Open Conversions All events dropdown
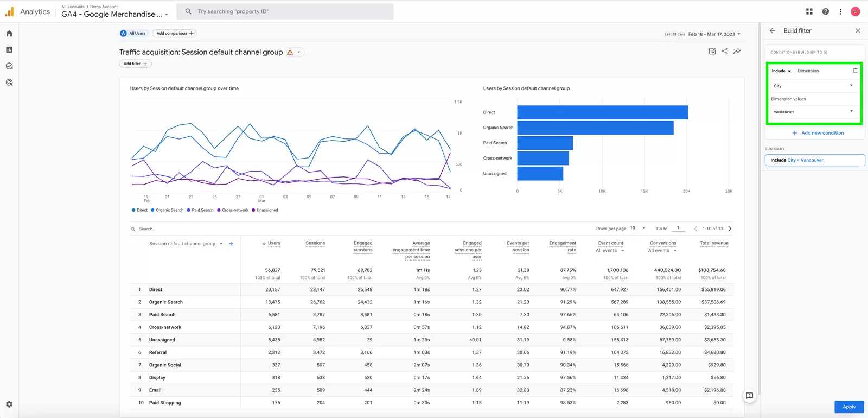 pos(662,251)
